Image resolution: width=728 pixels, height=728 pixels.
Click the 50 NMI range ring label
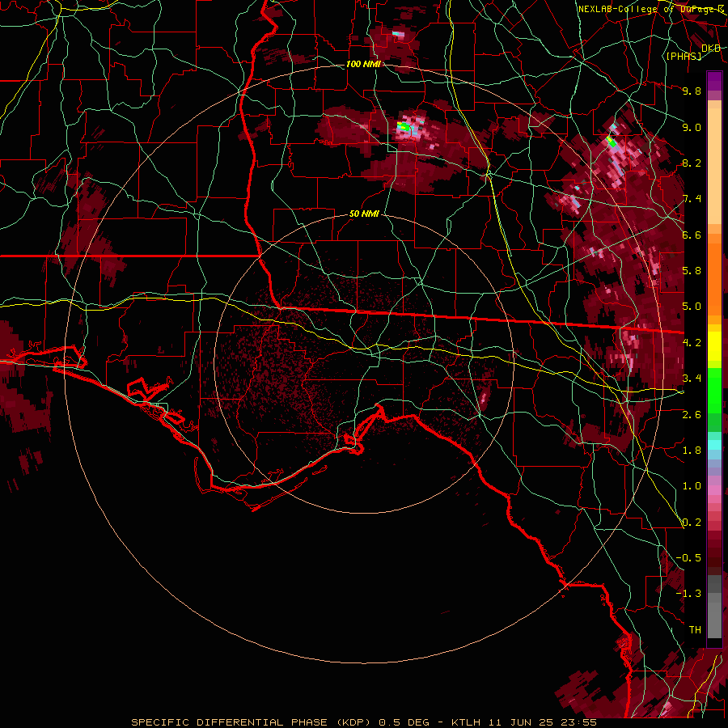click(x=364, y=214)
